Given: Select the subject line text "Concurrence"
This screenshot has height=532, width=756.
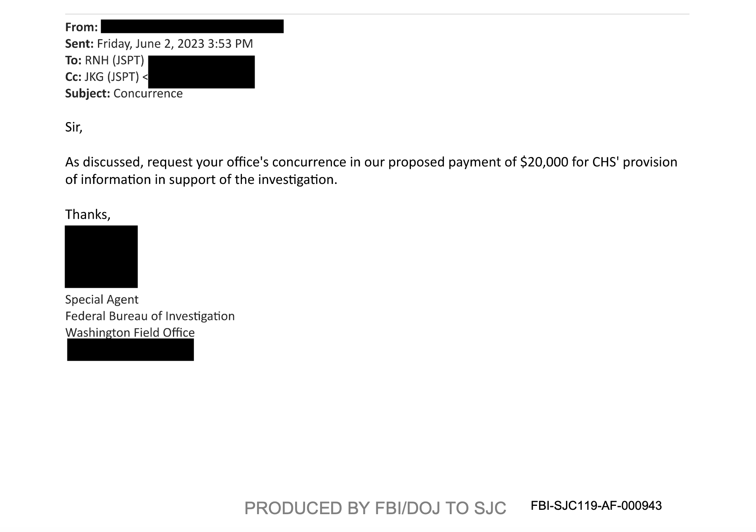Looking at the screenshot, I should 148,94.
